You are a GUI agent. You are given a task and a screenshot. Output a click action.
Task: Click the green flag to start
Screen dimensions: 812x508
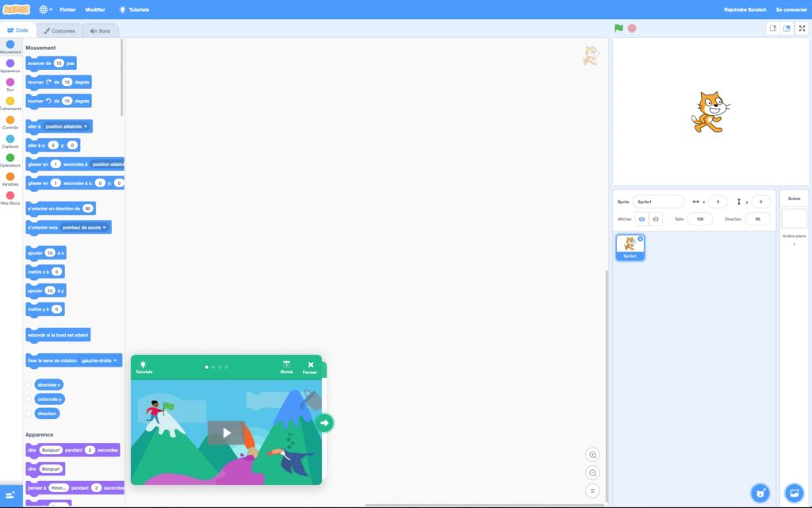click(619, 28)
